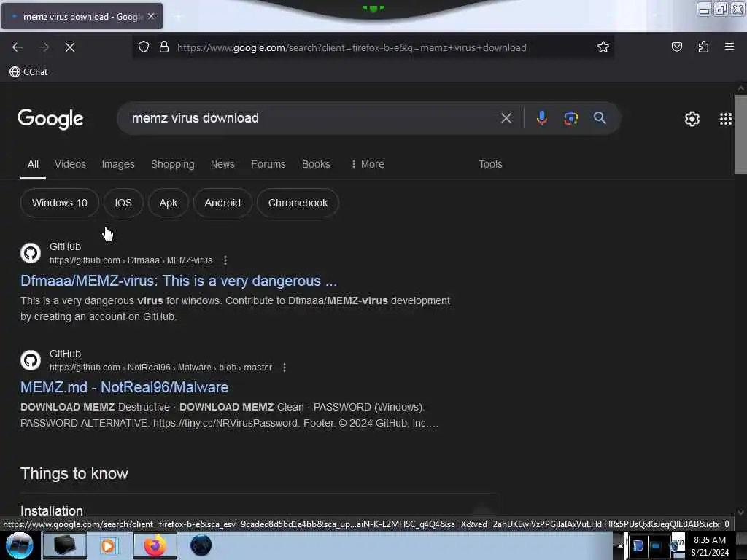Filter by IOS chip
Viewport: 747px width, 560px height.
click(x=123, y=203)
